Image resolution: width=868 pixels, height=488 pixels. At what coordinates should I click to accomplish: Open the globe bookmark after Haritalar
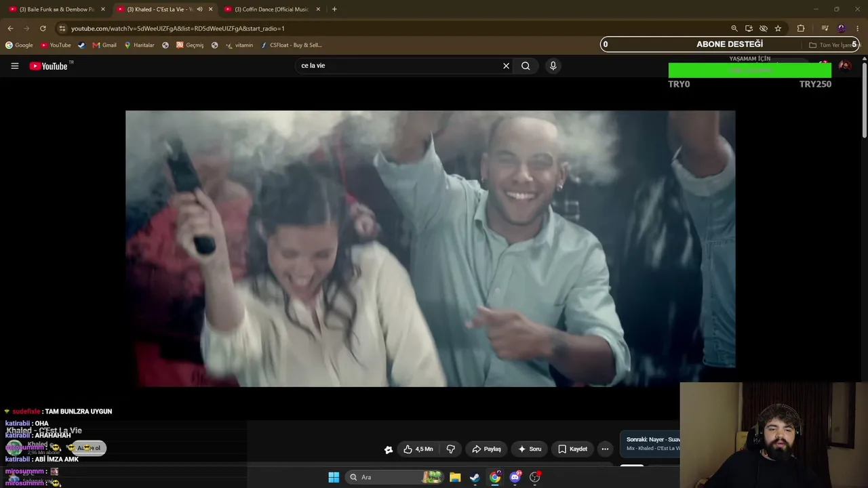[165, 45]
